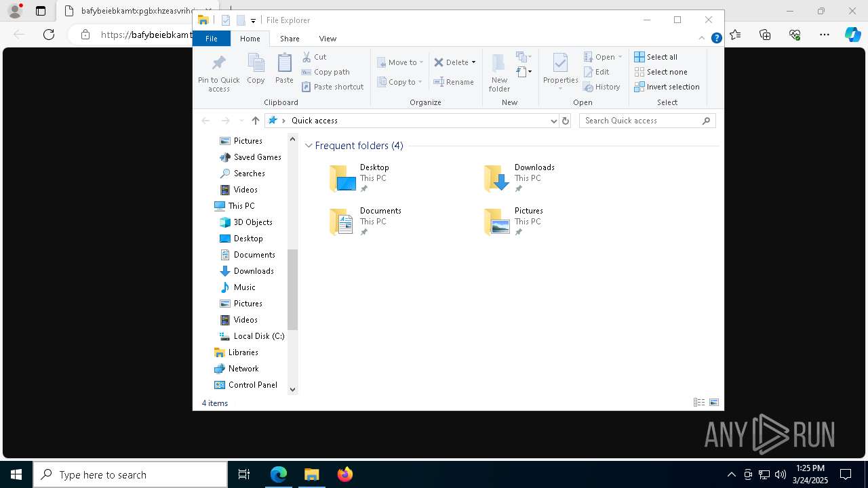Click Select all in ribbon
Screen dimensions: 868x488
656,57
